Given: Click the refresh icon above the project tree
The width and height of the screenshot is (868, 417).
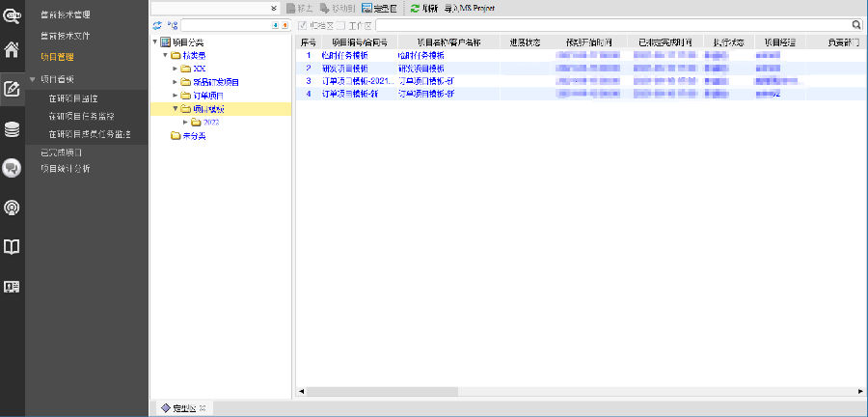Looking at the screenshot, I should [157, 25].
